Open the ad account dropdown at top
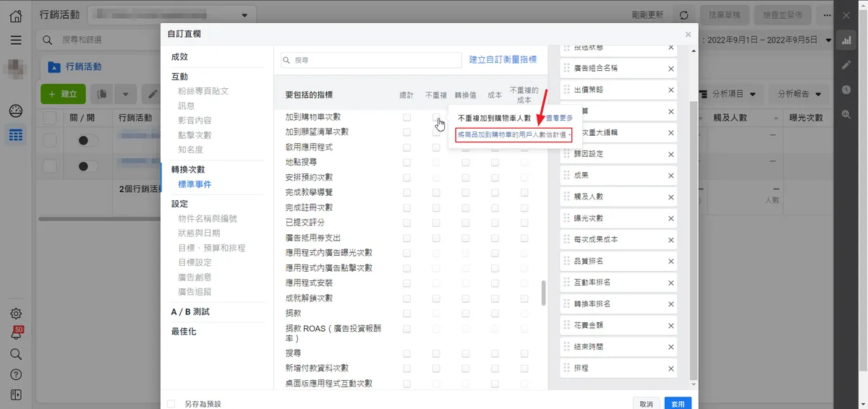This screenshot has width=868, height=409. (x=171, y=14)
